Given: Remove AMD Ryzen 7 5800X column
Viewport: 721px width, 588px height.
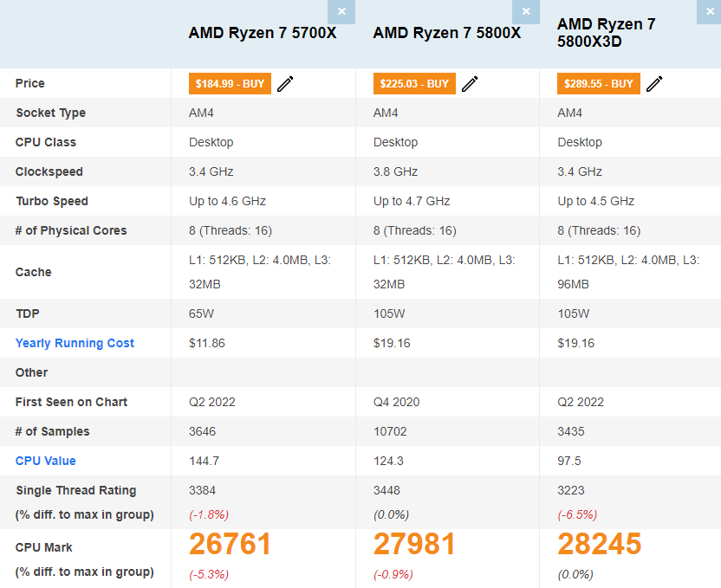Looking at the screenshot, I should pos(525,12).
